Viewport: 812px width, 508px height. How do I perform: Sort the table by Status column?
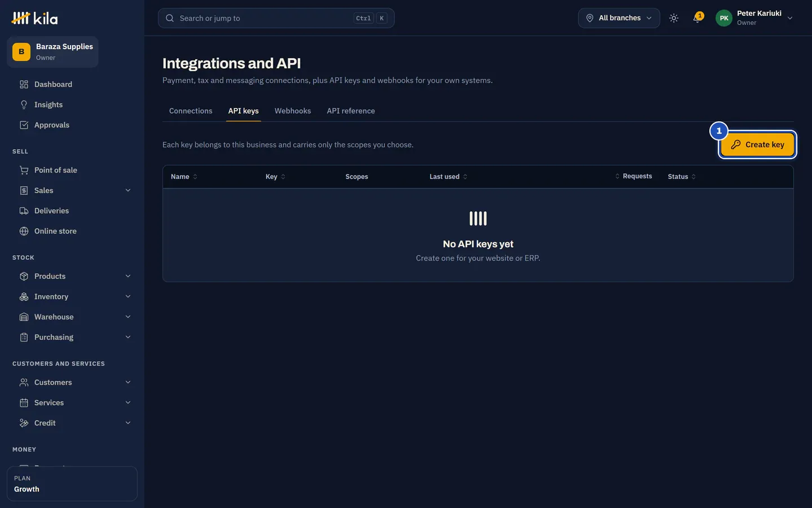pyautogui.click(x=682, y=177)
